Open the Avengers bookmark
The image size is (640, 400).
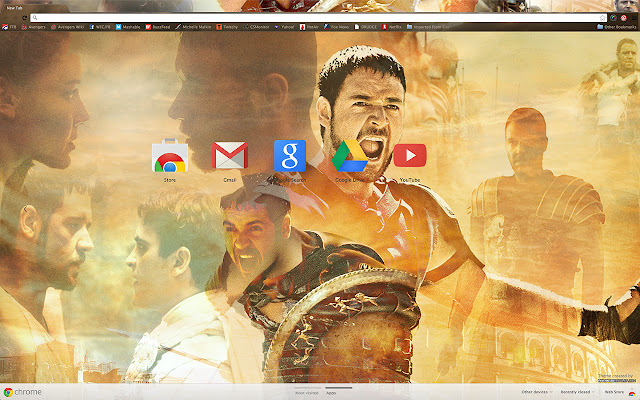point(33,27)
